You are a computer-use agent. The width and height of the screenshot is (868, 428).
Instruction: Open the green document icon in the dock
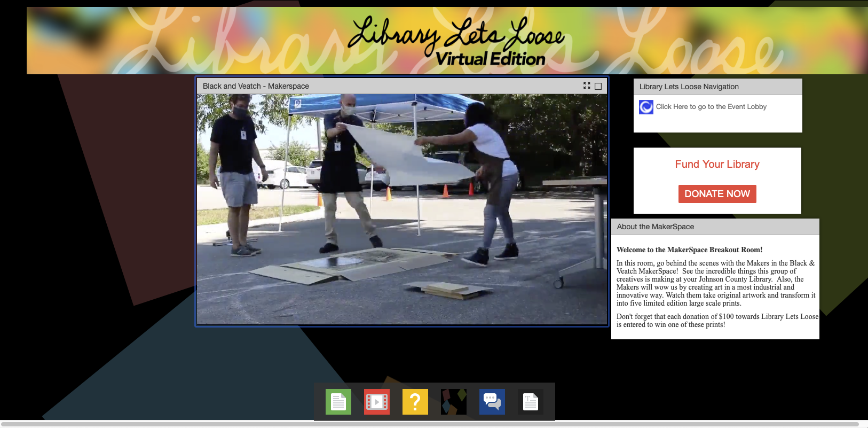coord(338,402)
